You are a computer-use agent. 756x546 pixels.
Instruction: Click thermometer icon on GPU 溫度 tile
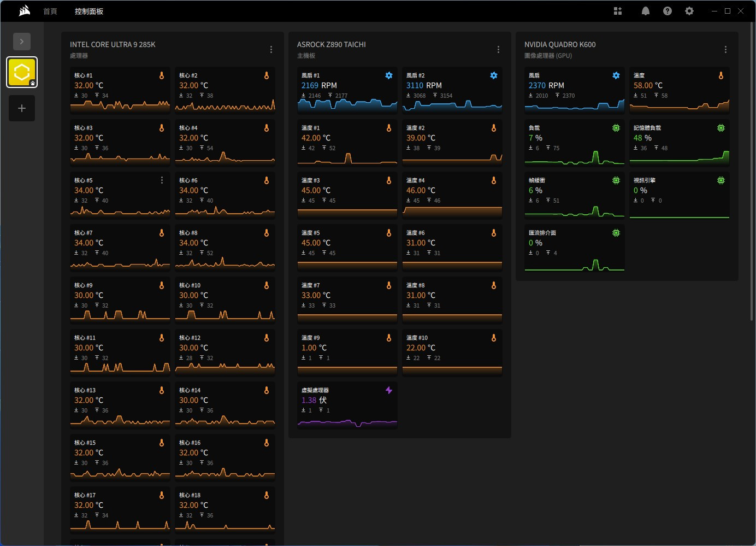[721, 75]
